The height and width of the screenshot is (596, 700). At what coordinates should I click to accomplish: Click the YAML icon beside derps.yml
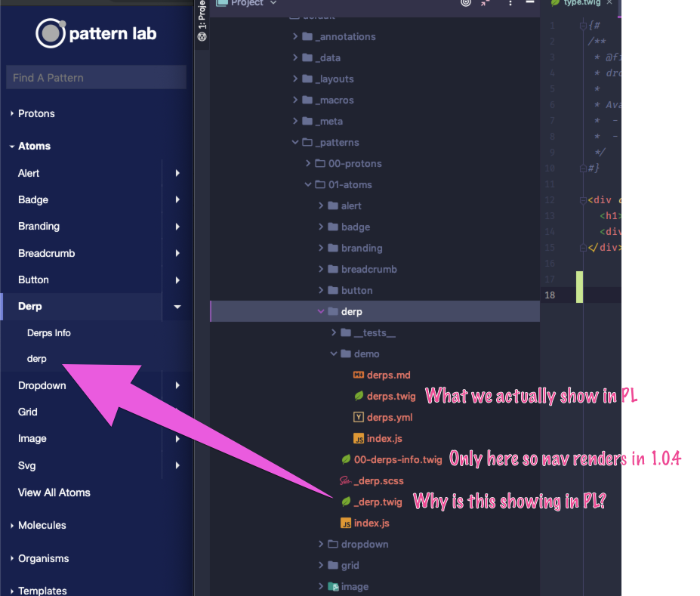359,417
